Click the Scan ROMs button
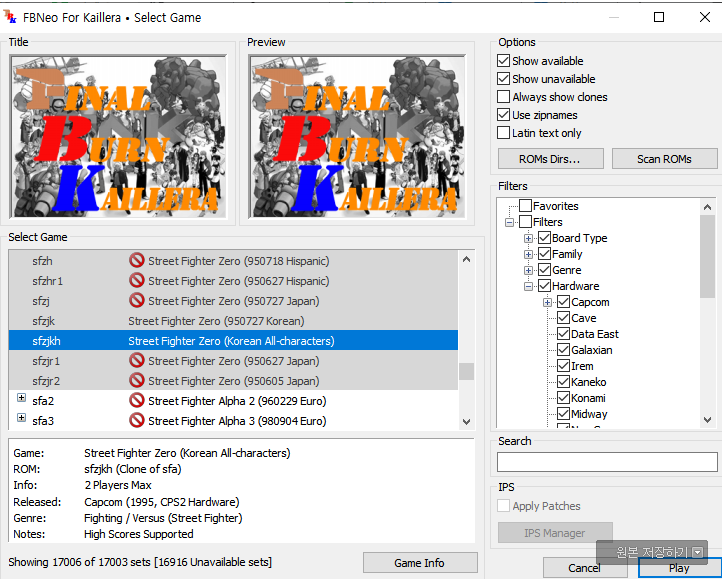Viewport: 726px width, 583px height. (664, 159)
